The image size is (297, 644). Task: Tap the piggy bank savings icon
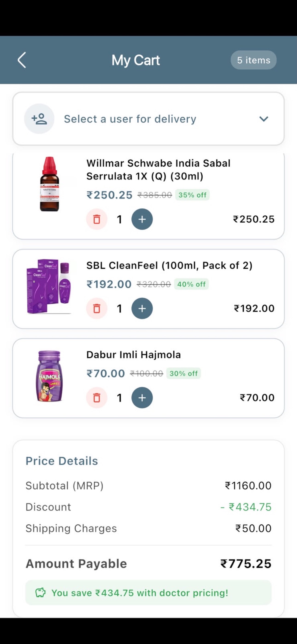tap(40, 593)
